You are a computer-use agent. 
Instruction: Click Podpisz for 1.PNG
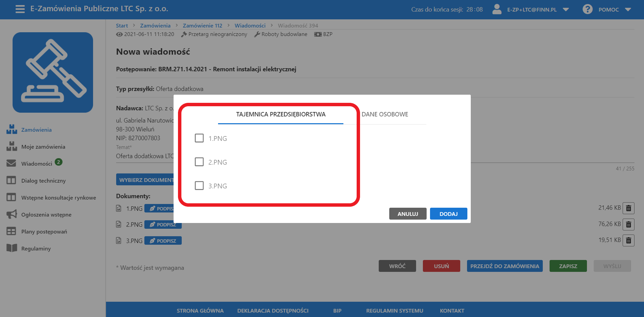(x=159, y=208)
